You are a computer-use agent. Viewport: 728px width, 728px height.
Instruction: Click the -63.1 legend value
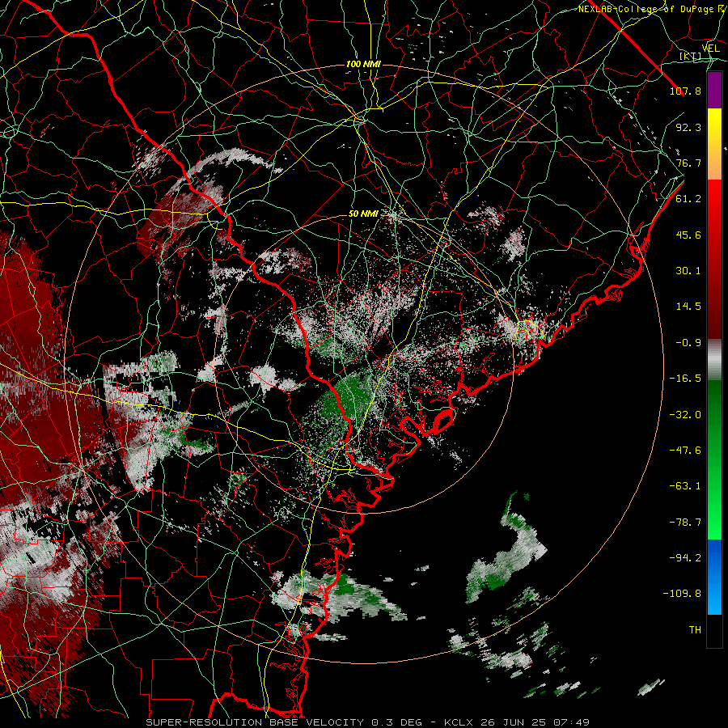coord(685,486)
